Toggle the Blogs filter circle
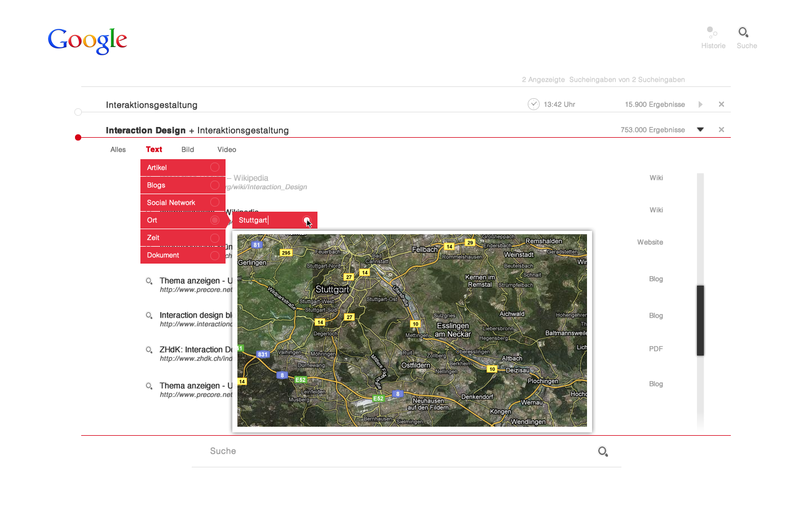Screen dimensions: 812x508 point(215,185)
